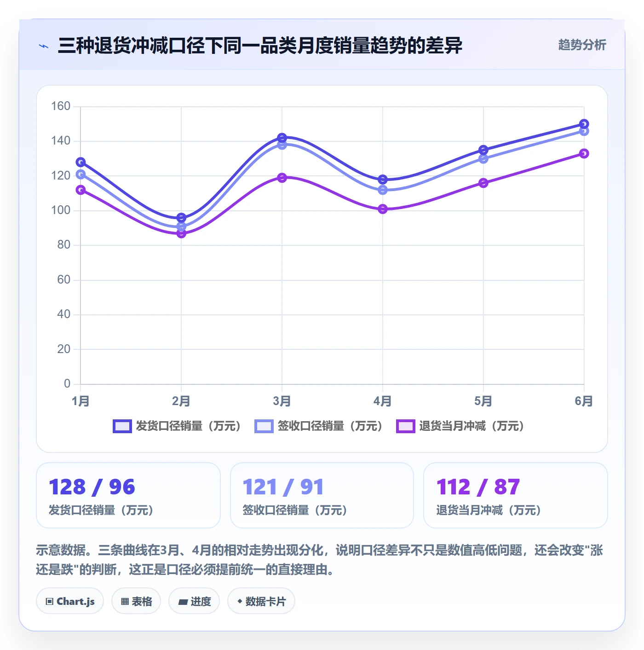Click the 示意数据 description paragraph
The image size is (644, 650).
[320, 560]
